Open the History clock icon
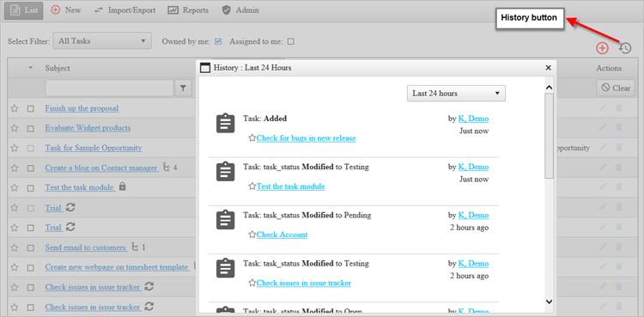 [625, 48]
